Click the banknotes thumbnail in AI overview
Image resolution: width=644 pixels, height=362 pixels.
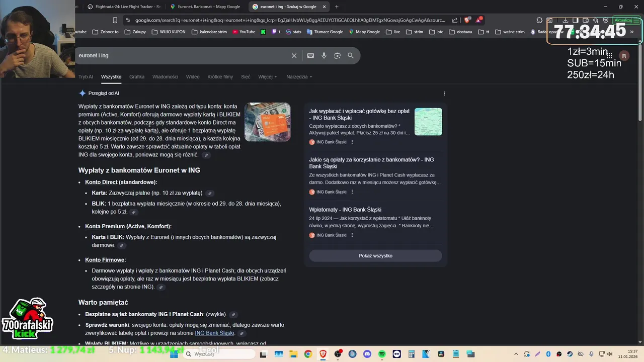(x=267, y=122)
